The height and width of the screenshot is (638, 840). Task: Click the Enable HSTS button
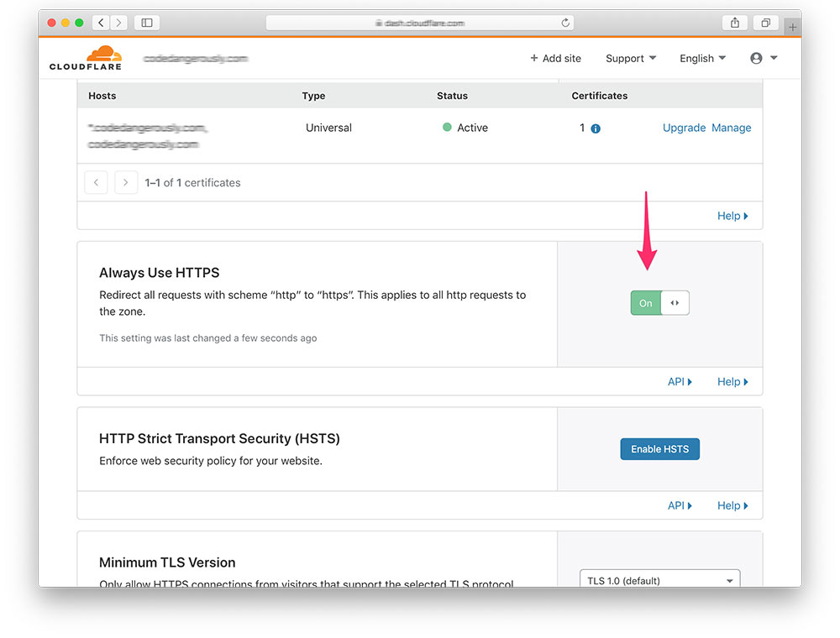659,449
